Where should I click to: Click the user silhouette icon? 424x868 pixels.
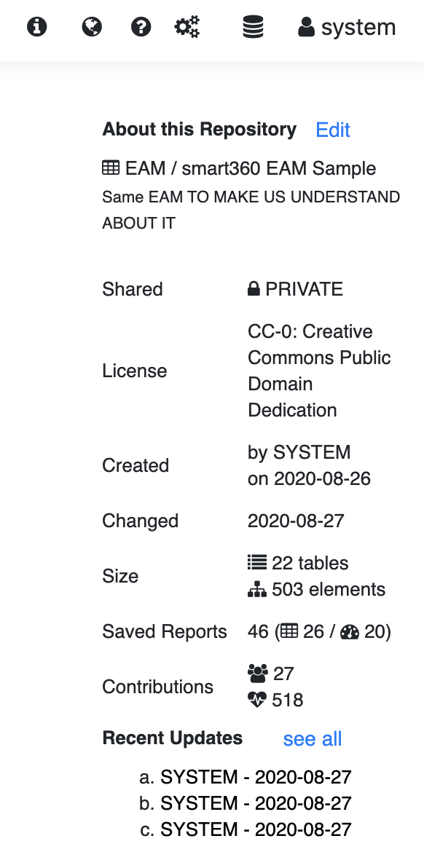point(306,26)
